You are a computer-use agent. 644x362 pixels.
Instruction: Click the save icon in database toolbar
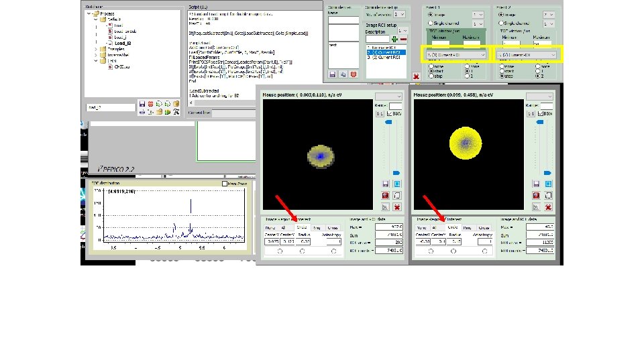pyautogui.click(x=142, y=104)
